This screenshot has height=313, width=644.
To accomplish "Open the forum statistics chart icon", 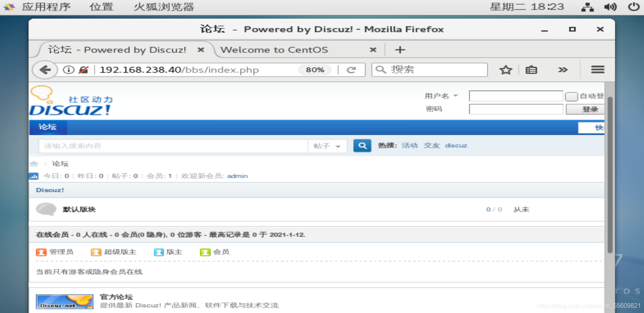I will tap(34, 176).
